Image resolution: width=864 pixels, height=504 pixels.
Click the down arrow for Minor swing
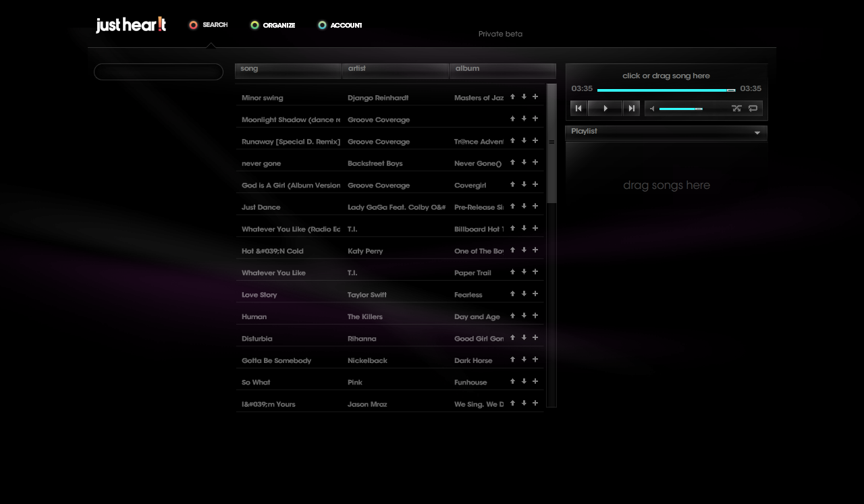coord(524,96)
